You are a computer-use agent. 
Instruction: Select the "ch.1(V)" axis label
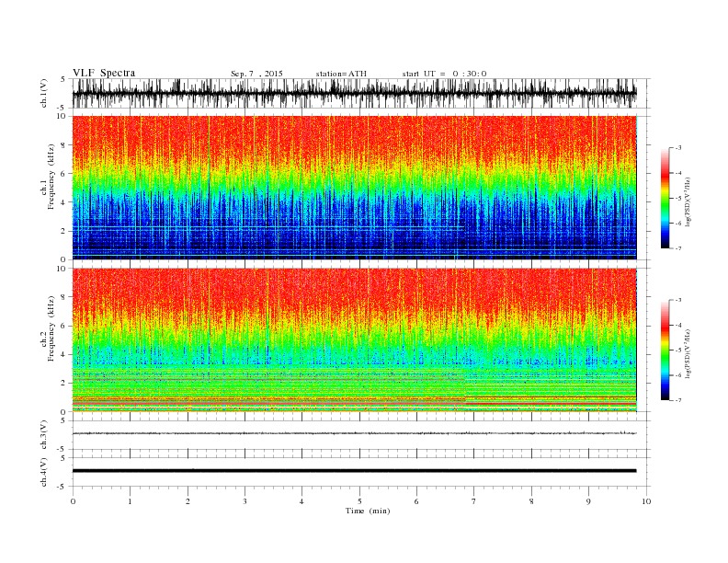(44, 93)
